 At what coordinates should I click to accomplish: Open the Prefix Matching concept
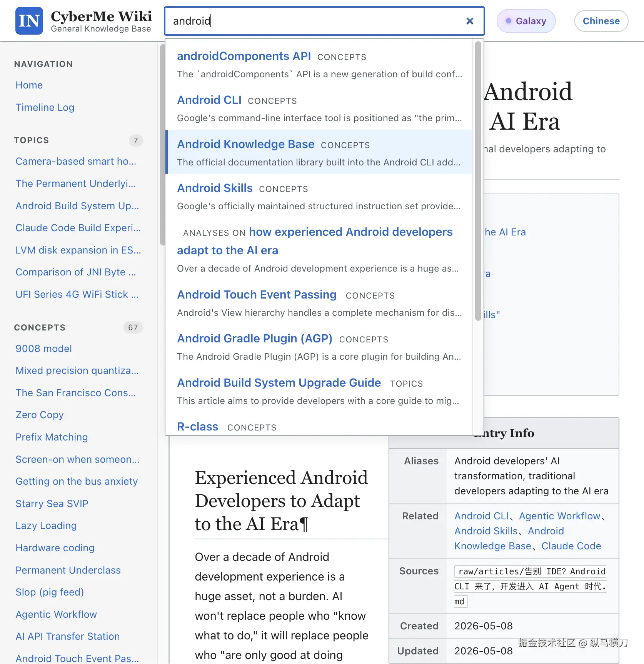(x=52, y=437)
